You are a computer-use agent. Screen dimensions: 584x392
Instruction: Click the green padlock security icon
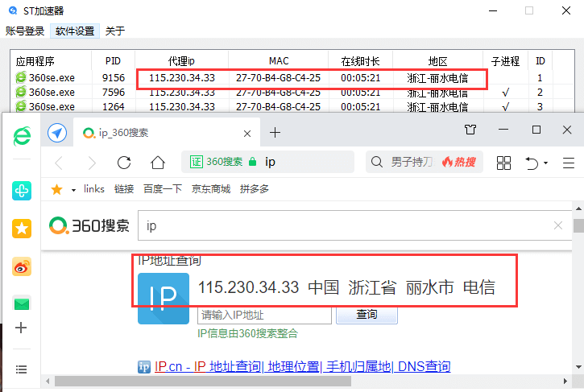point(252,162)
